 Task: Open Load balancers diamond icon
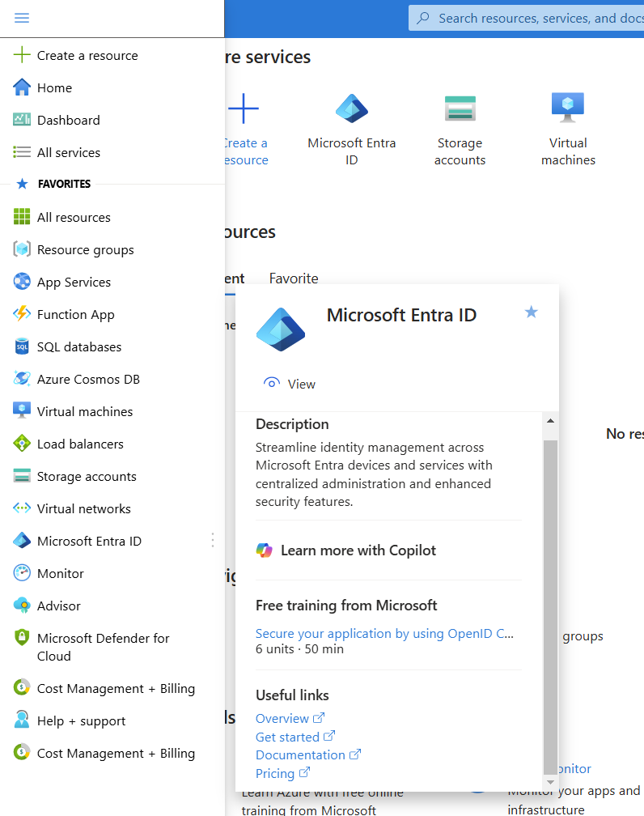(x=21, y=444)
